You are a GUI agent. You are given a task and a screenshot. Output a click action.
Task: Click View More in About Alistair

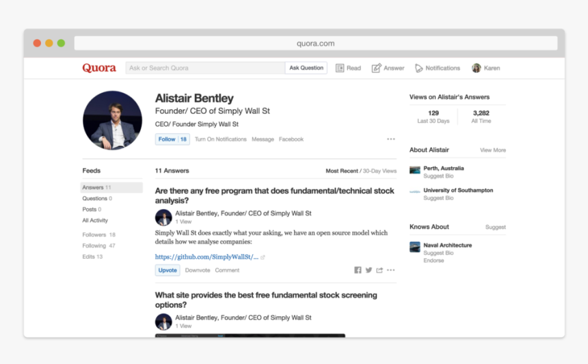click(493, 150)
